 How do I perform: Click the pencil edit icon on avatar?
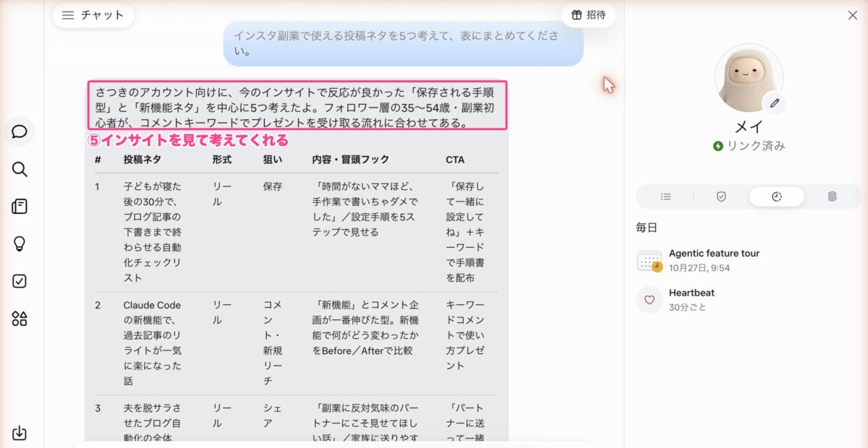775,103
